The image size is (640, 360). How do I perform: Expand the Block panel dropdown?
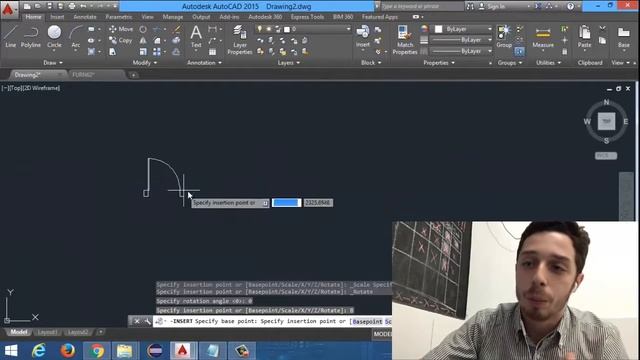[x=371, y=63]
